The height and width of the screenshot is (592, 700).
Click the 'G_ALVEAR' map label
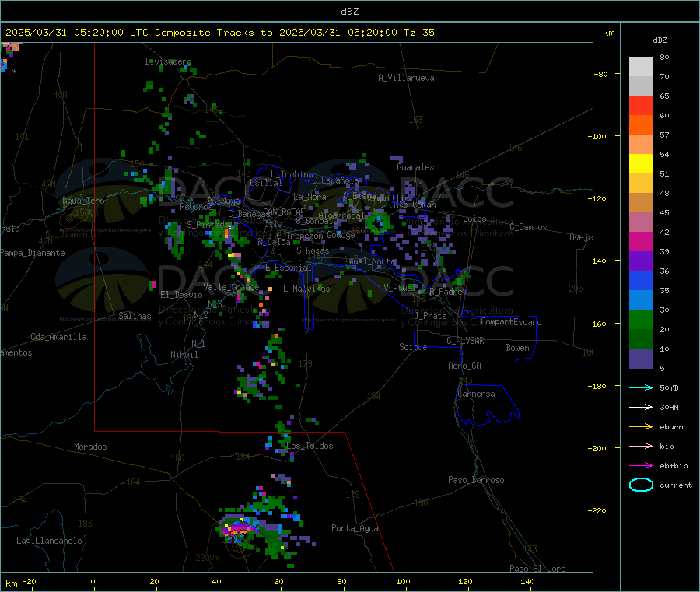click(x=465, y=340)
